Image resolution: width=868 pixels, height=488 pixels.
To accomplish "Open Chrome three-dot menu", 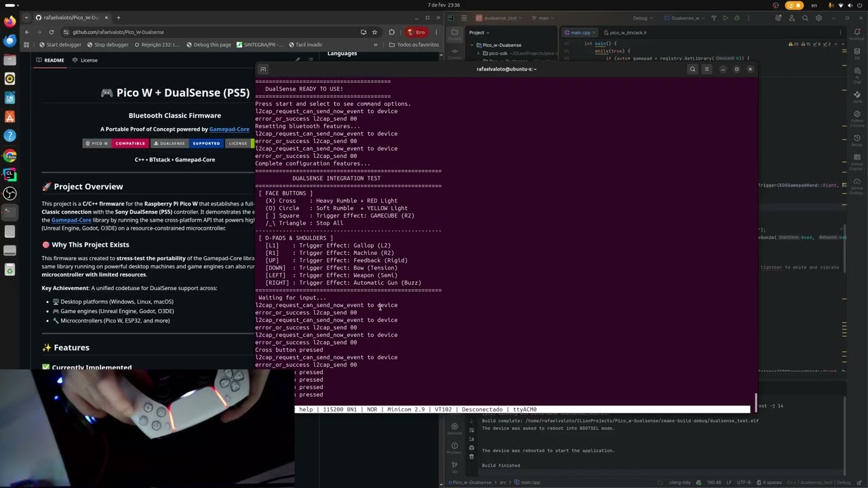I will click(437, 32).
